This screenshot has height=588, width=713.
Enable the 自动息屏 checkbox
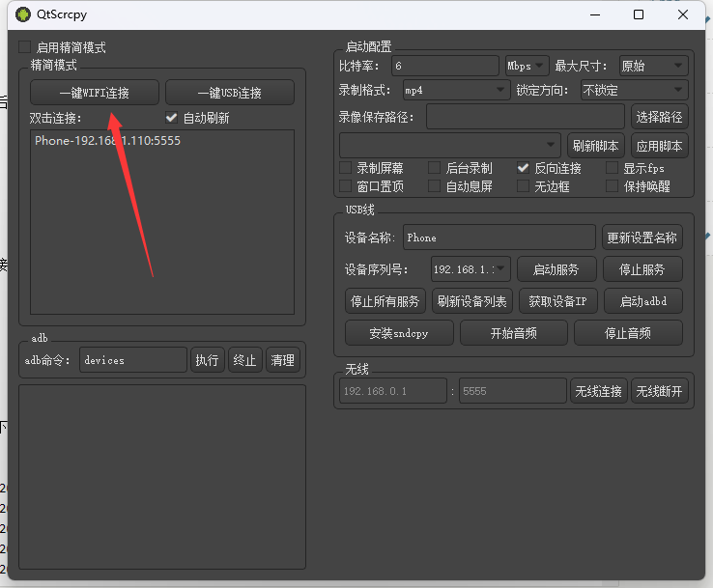pyautogui.click(x=434, y=185)
